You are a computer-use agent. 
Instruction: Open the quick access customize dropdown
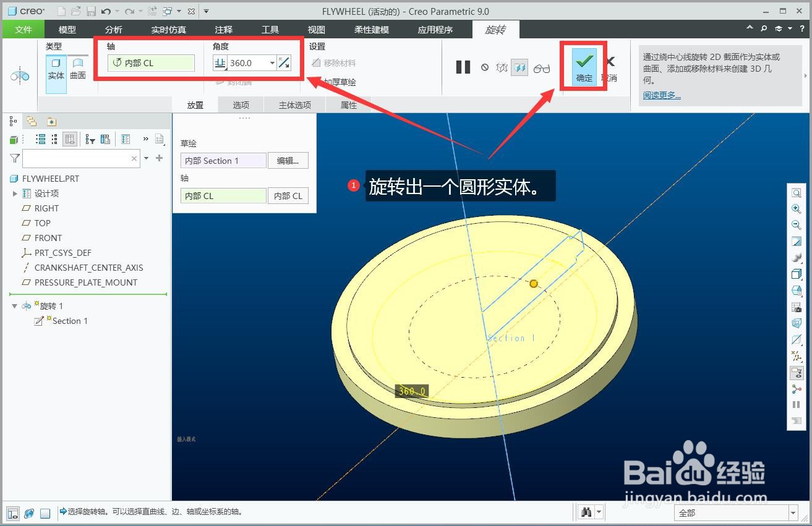click(x=206, y=11)
